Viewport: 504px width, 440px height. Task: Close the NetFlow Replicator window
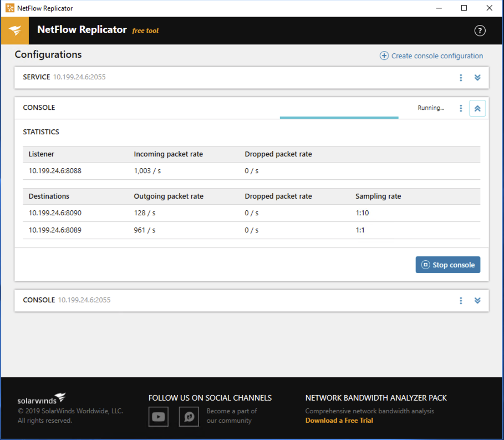489,8
